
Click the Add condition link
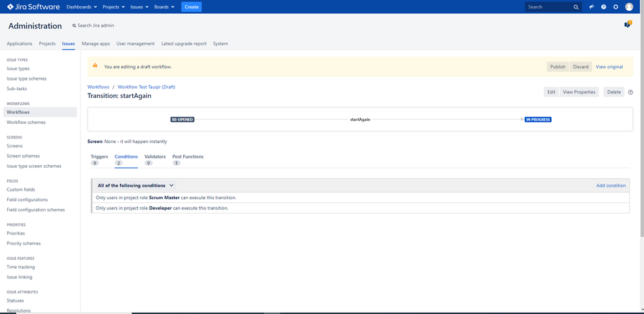tap(610, 186)
